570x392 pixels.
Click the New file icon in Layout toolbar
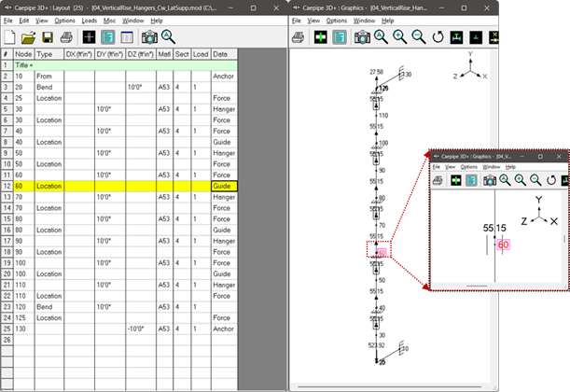pos(10,37)
